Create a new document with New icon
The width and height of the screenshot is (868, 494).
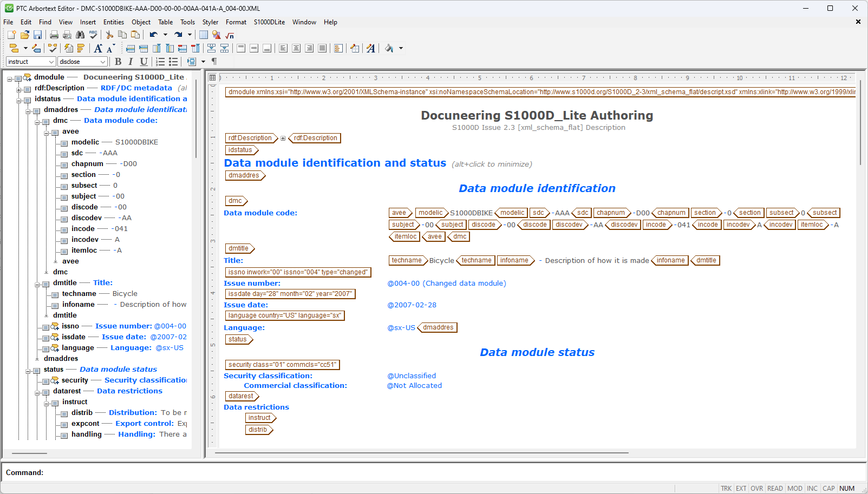point(11,35)
